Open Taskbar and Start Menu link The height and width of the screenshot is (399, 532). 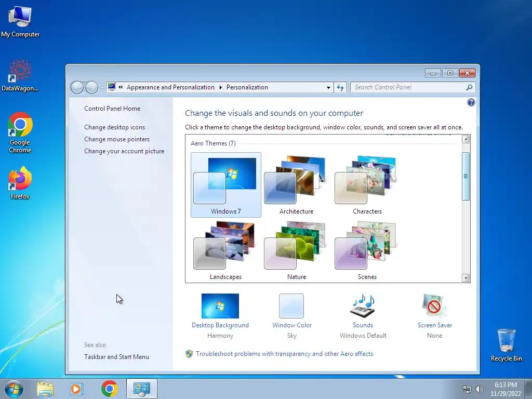pyautogui.click(x=117, y=357)
